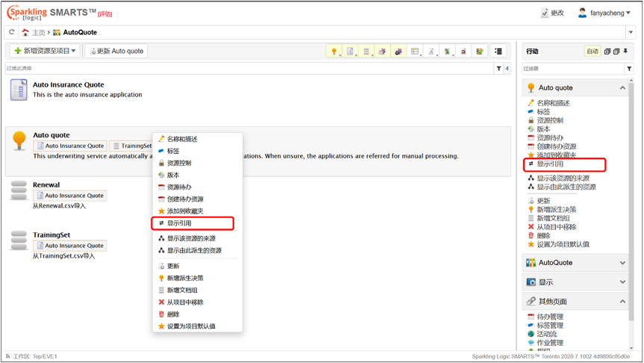Select 显示引用 in the context menu
644x363 pixels.
pyautogui.click(x=179, y=223)
